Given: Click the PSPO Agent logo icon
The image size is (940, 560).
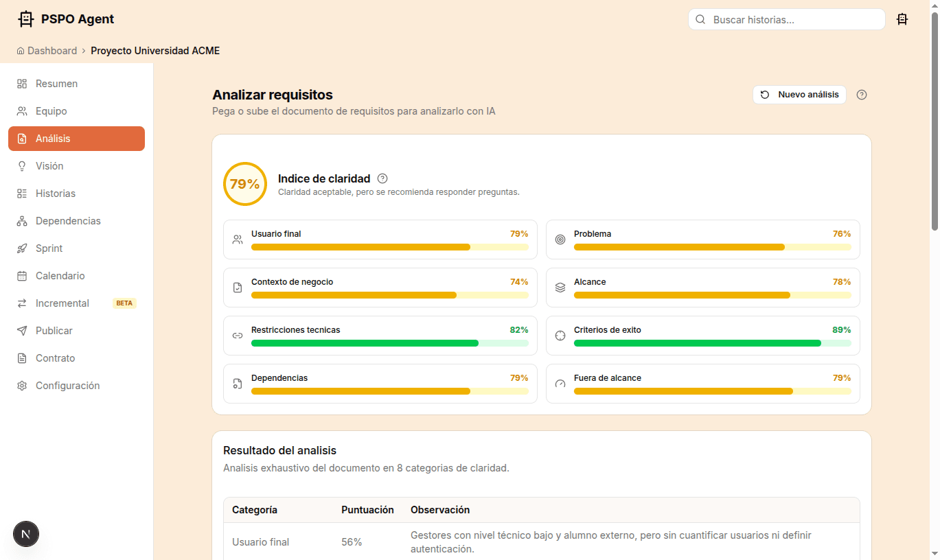Looking at the screenshot, I should tap(25, 19).
